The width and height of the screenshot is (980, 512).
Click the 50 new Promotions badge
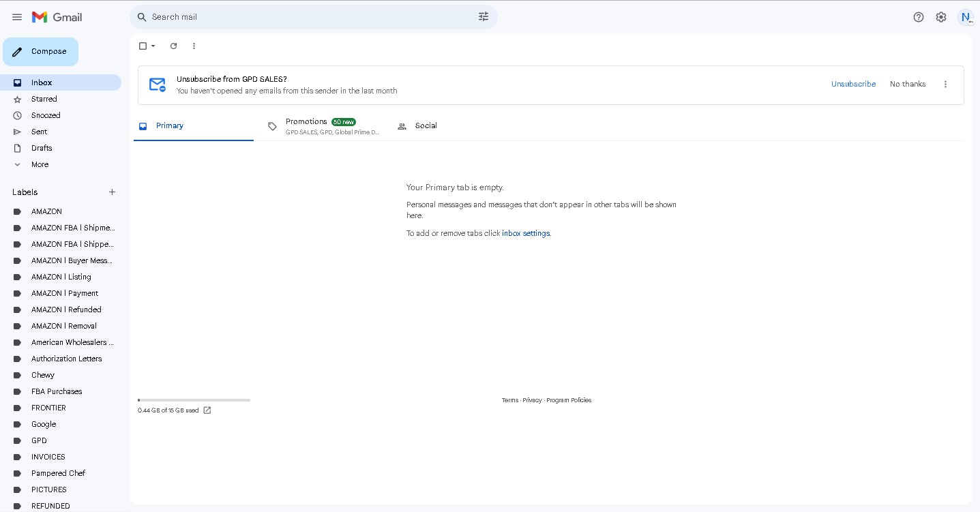[344, 122]
